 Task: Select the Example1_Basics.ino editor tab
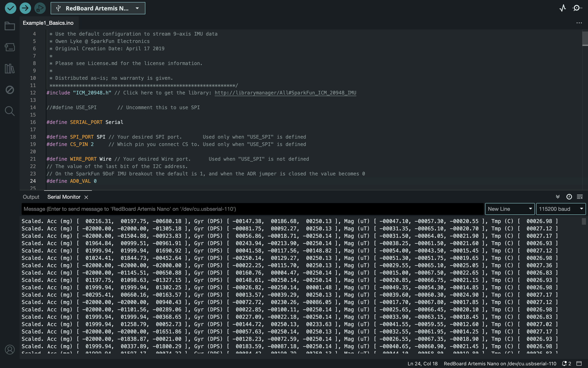(48, 23)
